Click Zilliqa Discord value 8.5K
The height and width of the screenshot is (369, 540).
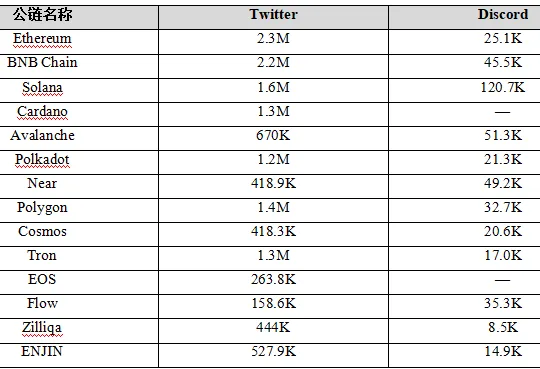pyautogui.click(x=503, y=327)
